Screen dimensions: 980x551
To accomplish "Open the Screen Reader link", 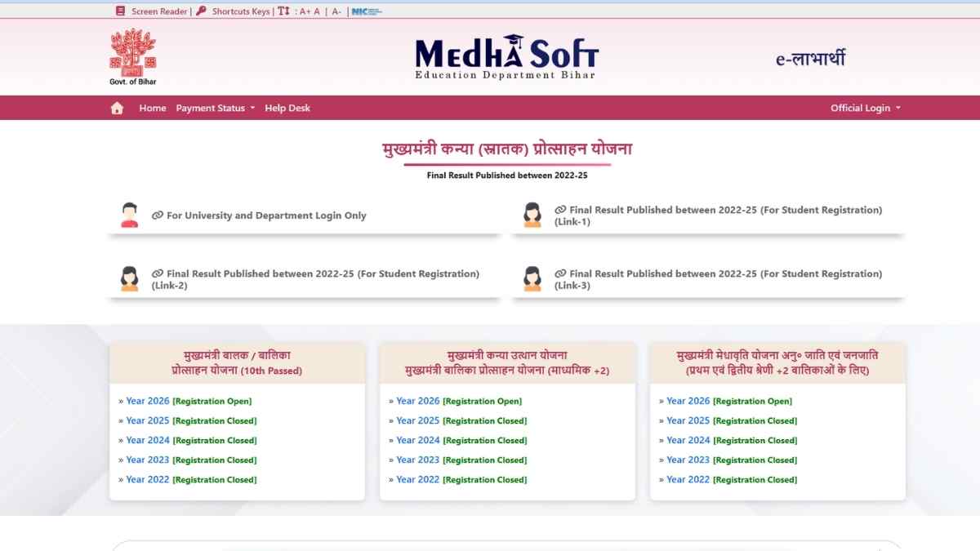I will [159, 11].
